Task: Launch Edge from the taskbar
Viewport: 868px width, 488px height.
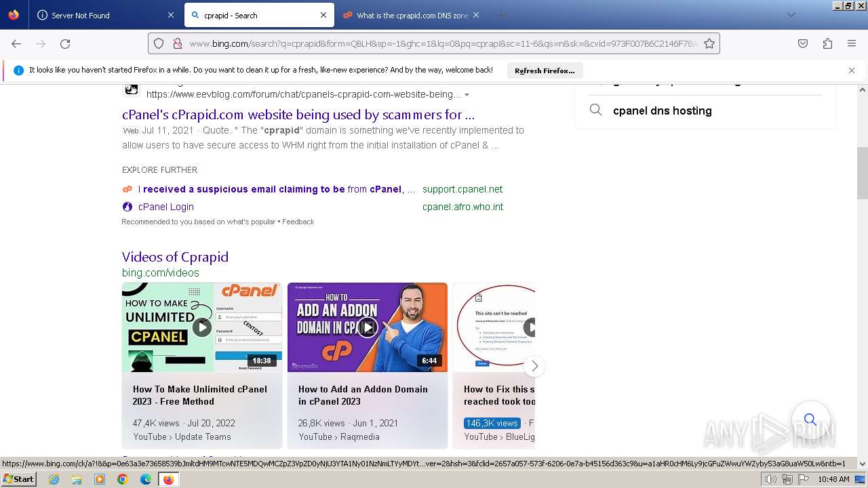Action: [x=146, y=479]
